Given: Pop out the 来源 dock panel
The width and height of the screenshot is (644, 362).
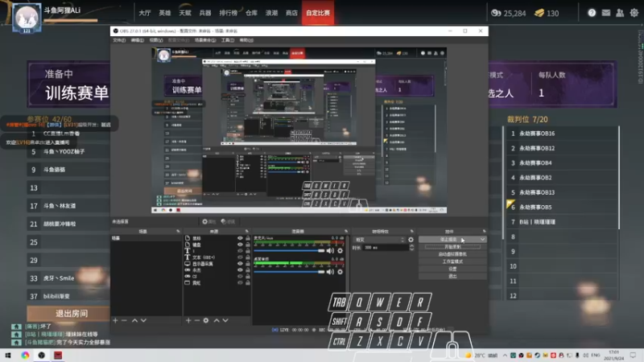Looking at the screenshot, I should pos(246,232).
